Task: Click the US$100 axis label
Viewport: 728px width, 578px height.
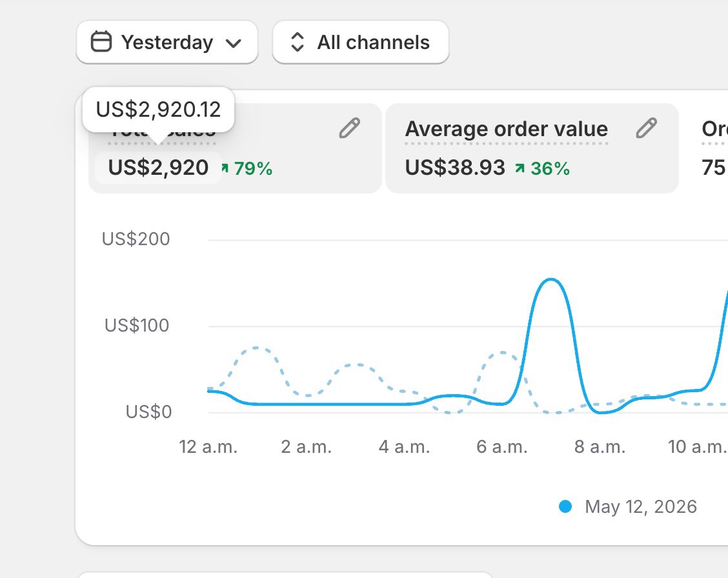Action: pyautogui.click(x=137, y=325)
